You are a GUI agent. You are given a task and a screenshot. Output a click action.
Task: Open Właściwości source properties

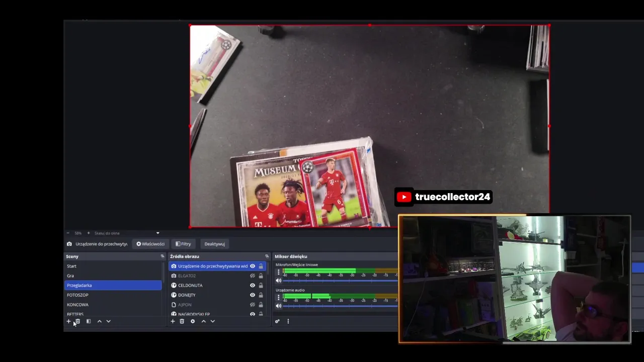pyautogui.click(x=150, y=244)
